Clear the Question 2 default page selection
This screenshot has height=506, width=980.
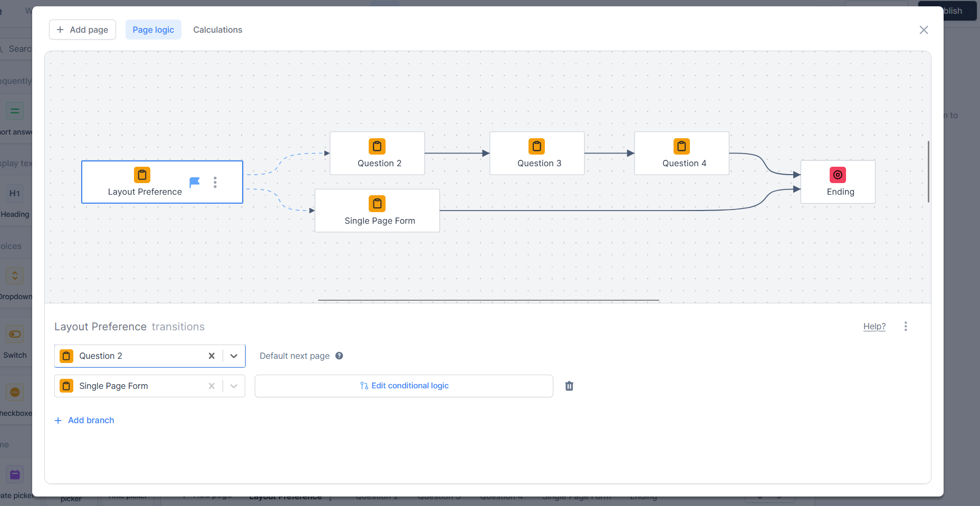tap(212, 356)
